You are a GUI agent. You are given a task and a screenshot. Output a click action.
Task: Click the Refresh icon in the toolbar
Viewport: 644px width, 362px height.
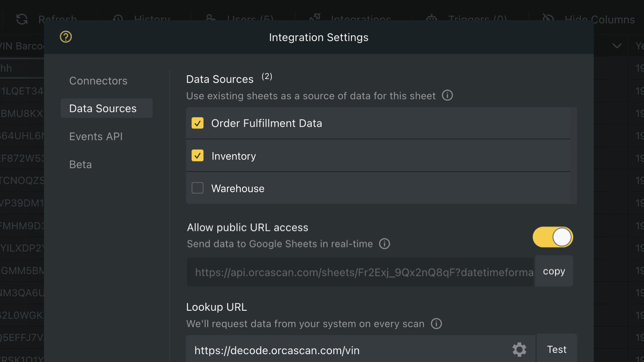pos(21,19)
